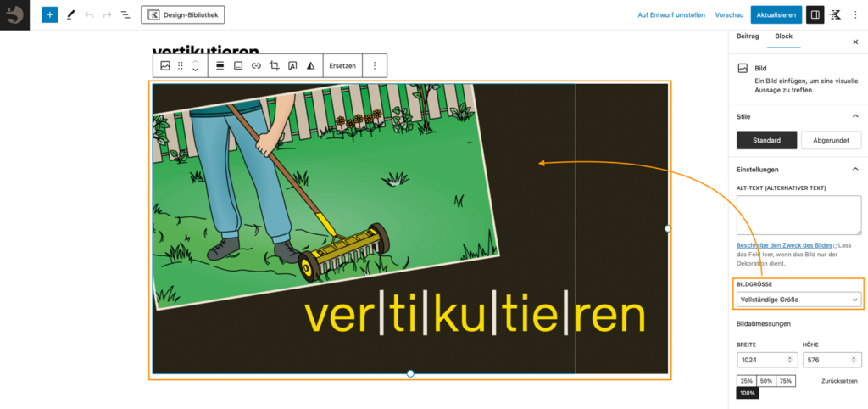Click the Breite input field
The height and width of the screenshot is (409, 868).
[x=766, y=360]
